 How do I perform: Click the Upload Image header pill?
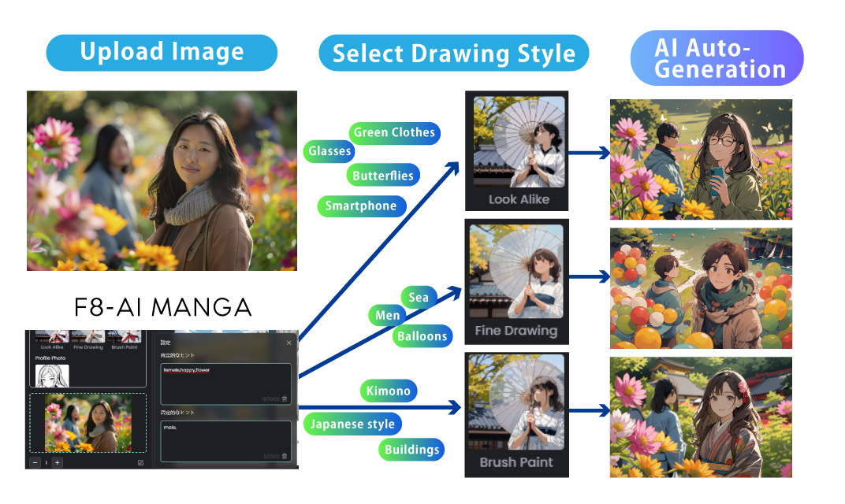162,52
